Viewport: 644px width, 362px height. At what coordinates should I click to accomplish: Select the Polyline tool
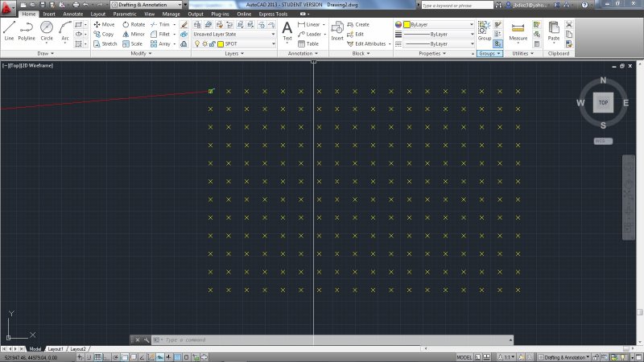27,31
